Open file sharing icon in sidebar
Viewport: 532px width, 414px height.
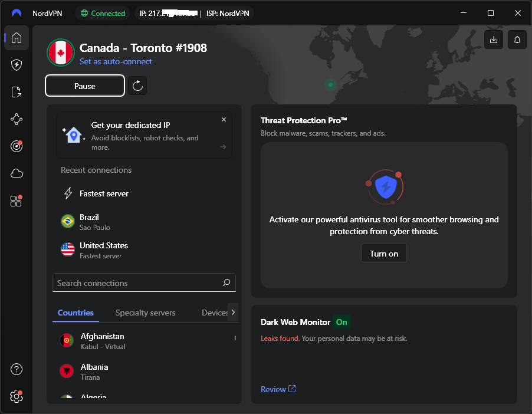click(x=17, y=92)
